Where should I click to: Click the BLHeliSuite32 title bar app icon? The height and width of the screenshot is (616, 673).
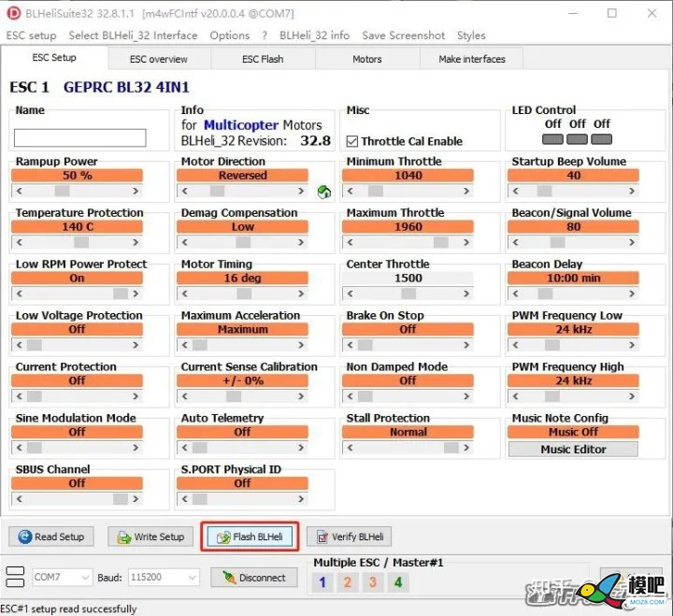(x=14, y=13)
